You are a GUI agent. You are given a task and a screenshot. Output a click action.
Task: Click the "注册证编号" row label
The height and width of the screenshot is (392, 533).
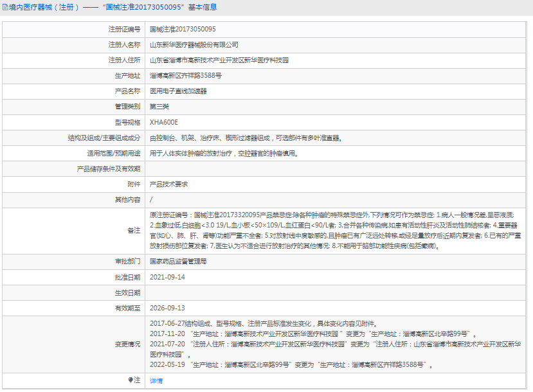(125, 29)
